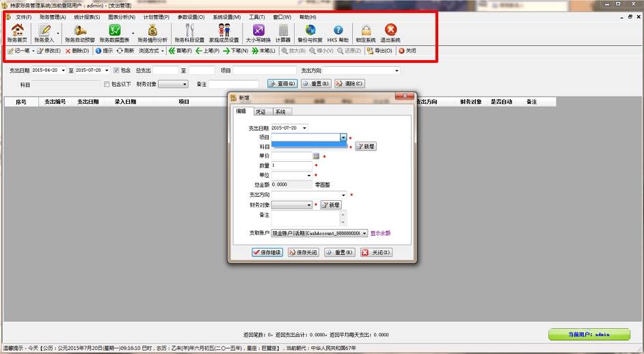Viewport: 644px width, 354px height.
Task: Open HKS 帮助 help icon
Action: 338,33
